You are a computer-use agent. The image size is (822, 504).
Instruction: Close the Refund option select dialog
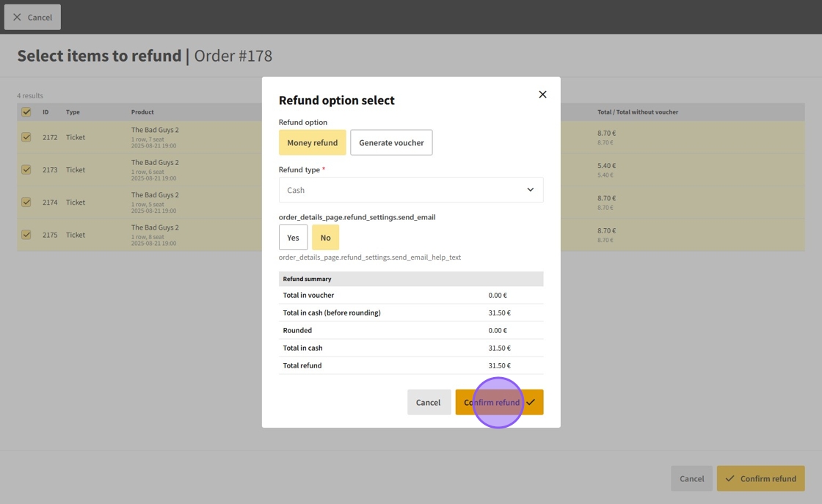pos(542,95)
